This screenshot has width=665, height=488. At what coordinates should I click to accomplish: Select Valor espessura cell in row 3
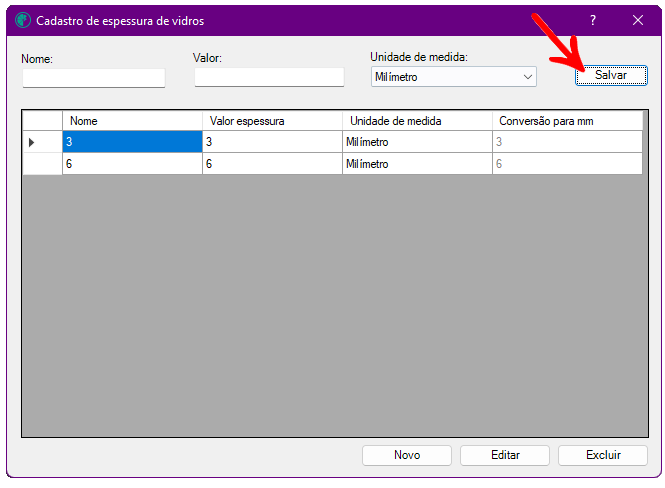click(272, 142)
